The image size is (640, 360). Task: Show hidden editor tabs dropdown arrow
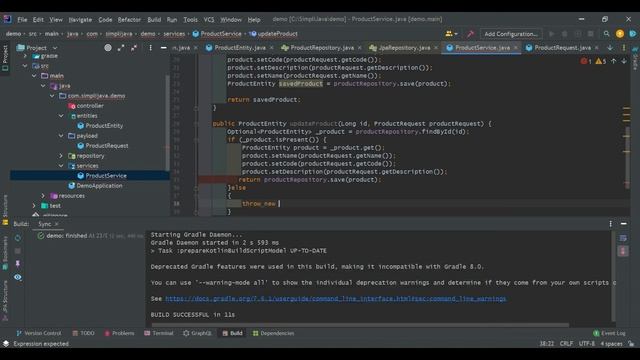click(x=610, y=48)
